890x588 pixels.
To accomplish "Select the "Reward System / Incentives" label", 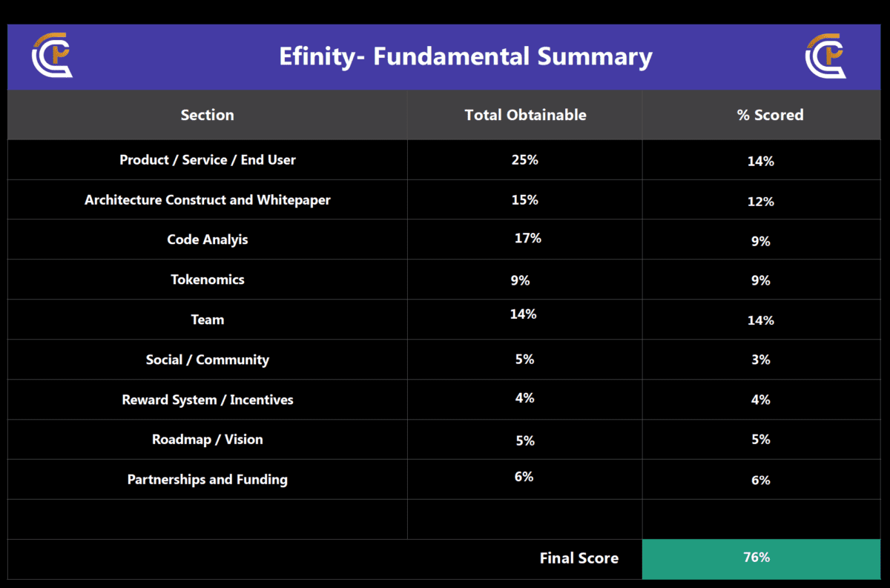I will click(207, 400).
